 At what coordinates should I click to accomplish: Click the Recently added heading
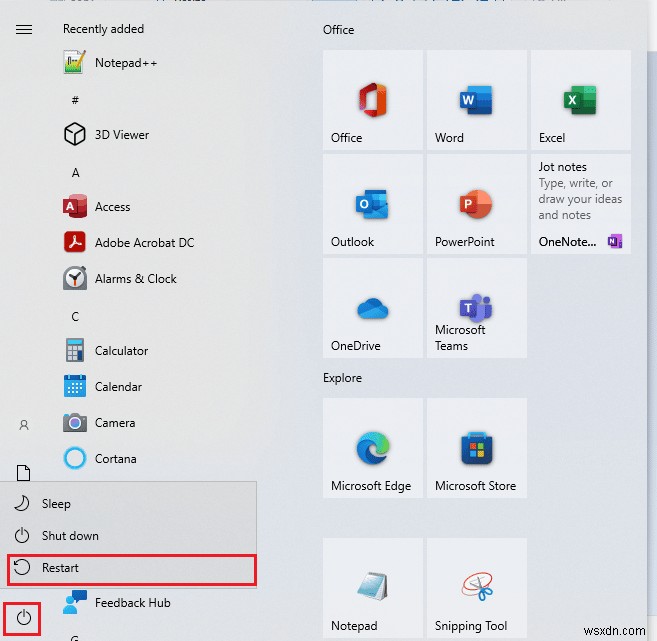click(x=103, y=29)
